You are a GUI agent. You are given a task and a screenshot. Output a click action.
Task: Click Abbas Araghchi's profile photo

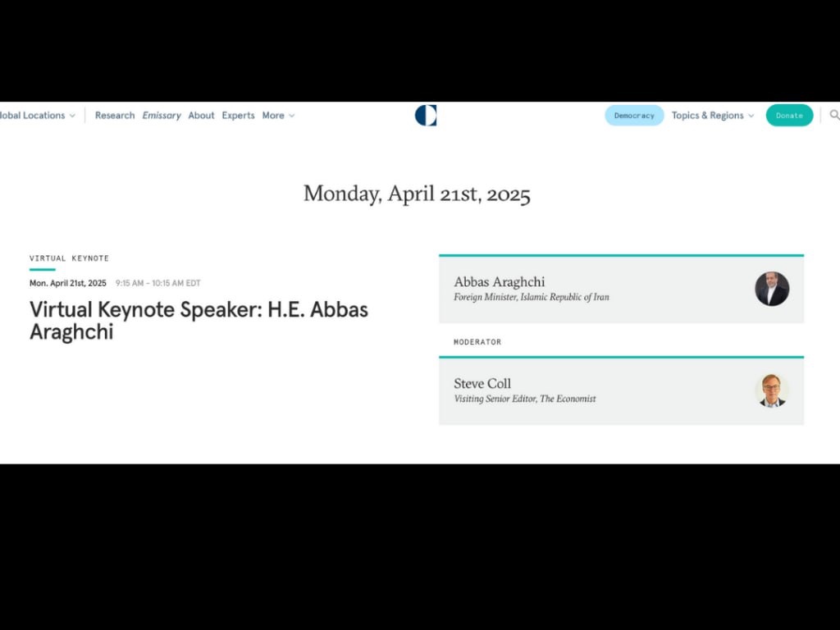tap(771, 289)
